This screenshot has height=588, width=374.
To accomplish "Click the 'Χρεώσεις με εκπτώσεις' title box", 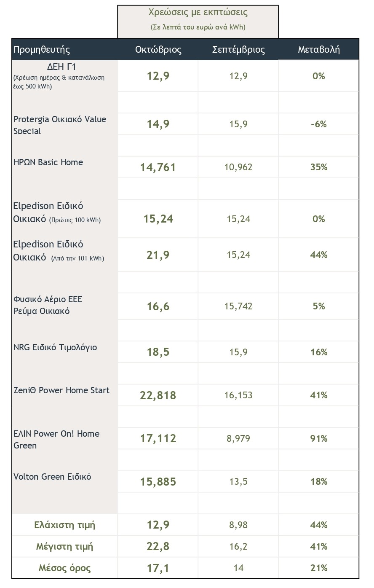I will [198, 19].
